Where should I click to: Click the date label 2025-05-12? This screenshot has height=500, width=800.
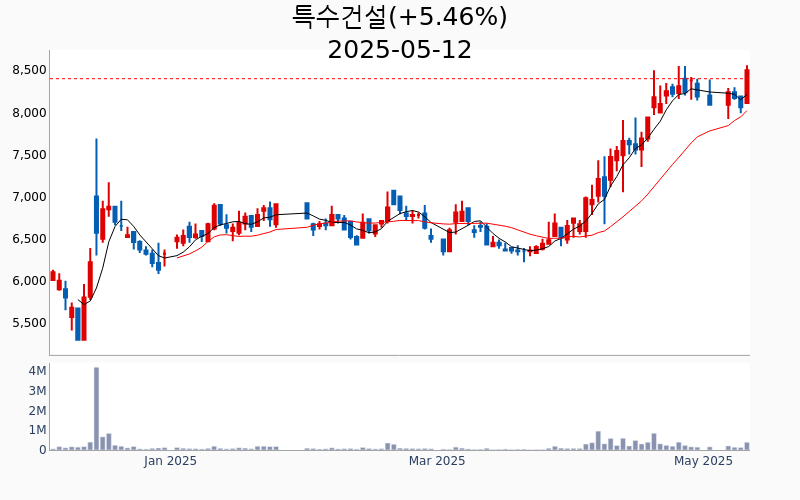pos(399,50)
